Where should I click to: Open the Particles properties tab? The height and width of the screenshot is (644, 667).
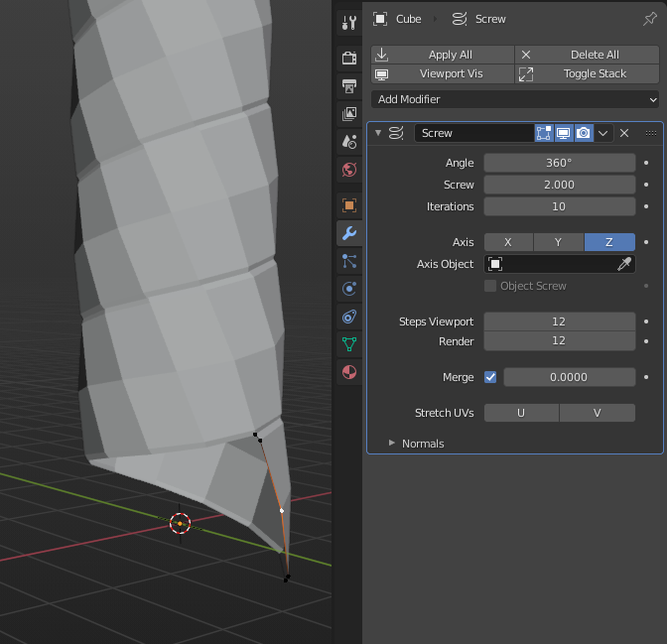coord(348,261)
